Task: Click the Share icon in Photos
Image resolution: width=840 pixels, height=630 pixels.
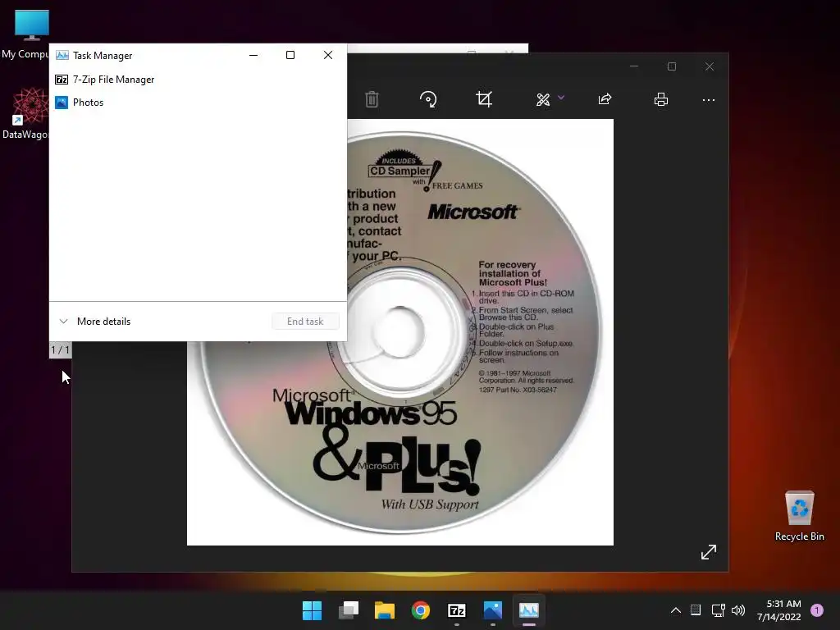Action: tap(605, 99)
